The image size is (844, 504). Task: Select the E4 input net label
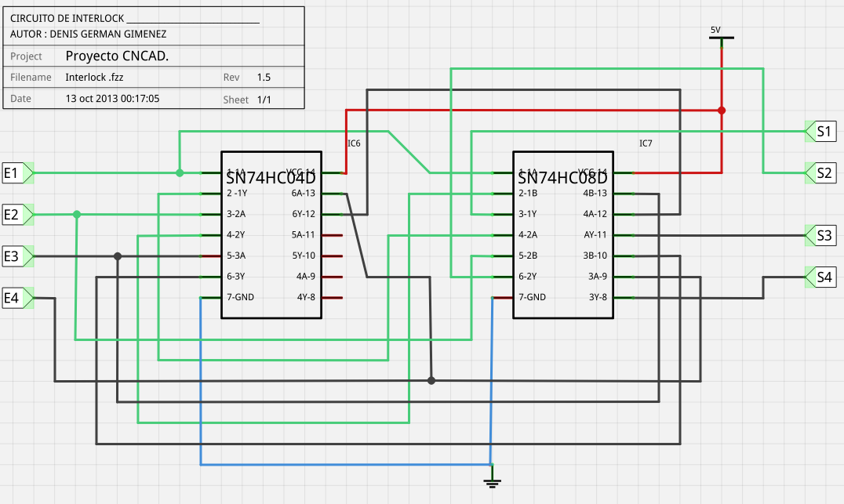pyautogui.click(x=18, y=297)
